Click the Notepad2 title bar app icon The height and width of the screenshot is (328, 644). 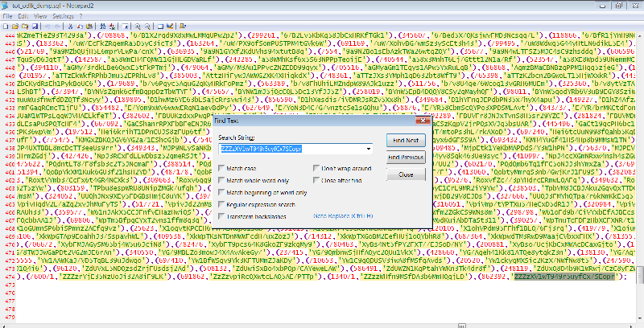point(5,6)
